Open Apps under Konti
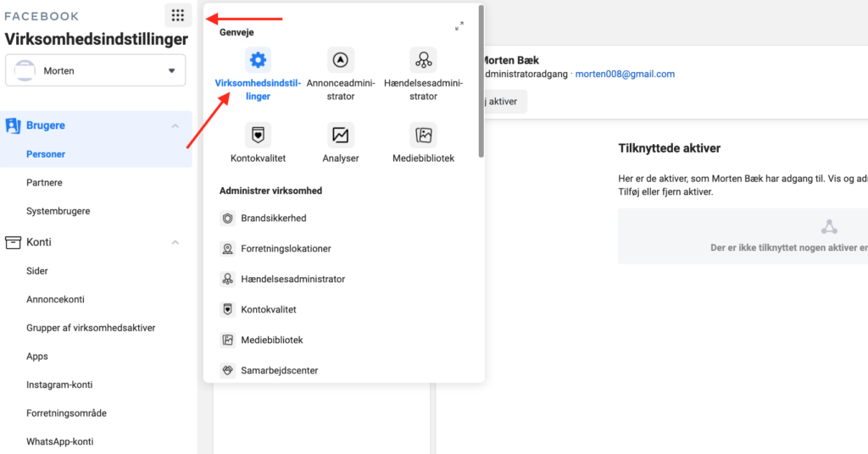The height and width of the screenshot is (454, 868). (37, 356)
